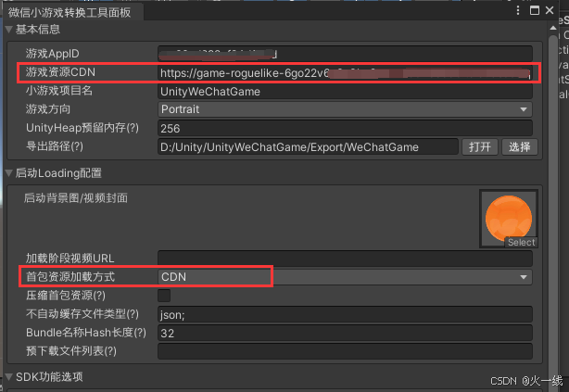The height and width of the screenshot is (392, 569).
Task: Open the panel's three-dot options menu
Action: point(518,10)
